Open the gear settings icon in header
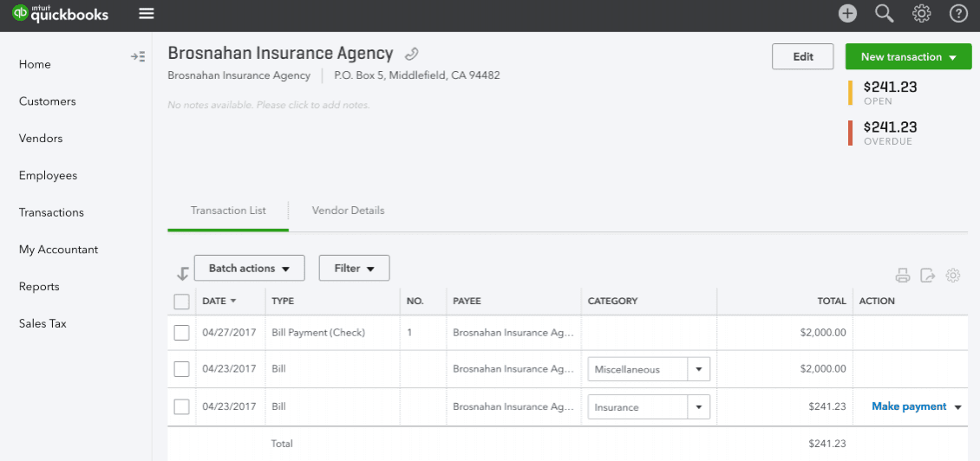Screen dimensions: 980x461 coord(922,13)
